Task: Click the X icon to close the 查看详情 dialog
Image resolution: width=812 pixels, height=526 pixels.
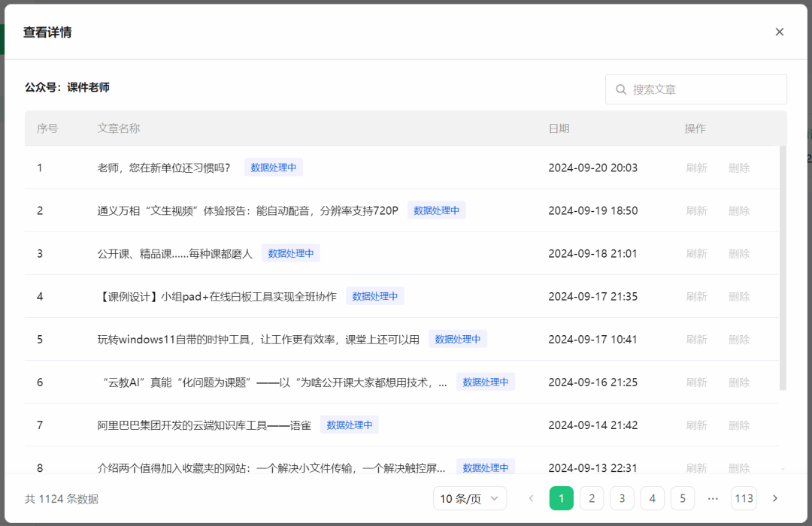Action: [780, 32]
